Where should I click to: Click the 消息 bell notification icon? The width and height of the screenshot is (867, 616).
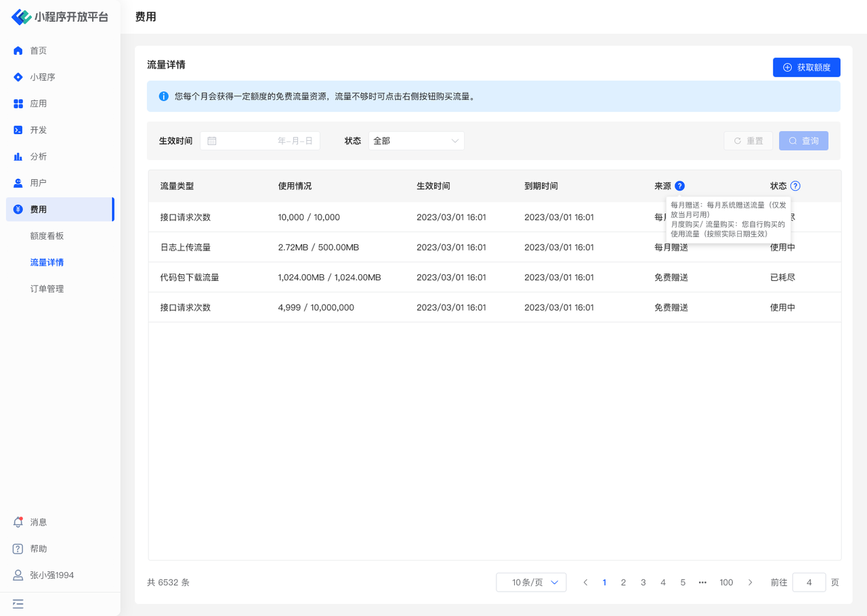tap(18, 522)
